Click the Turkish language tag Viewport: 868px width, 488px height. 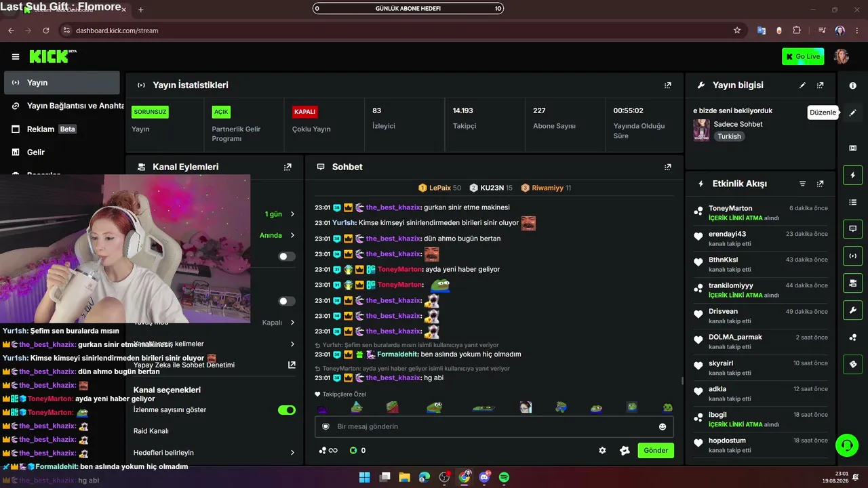tap(730, 136)
